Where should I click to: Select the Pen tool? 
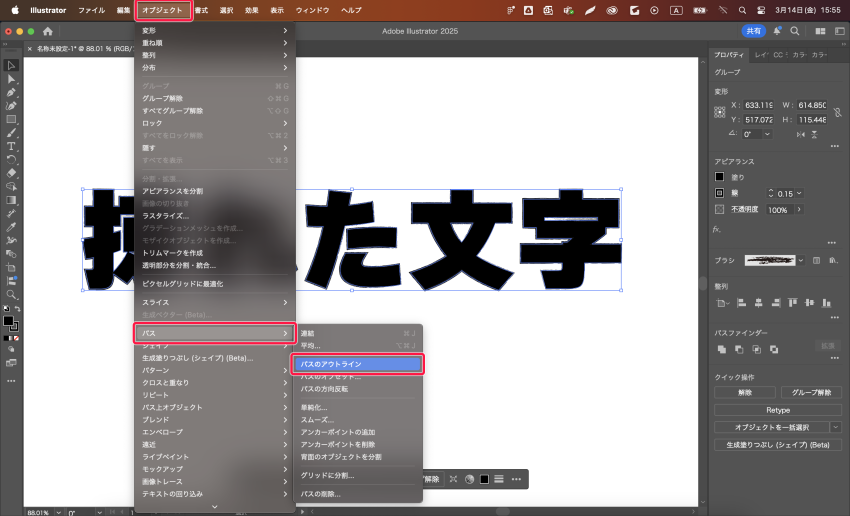point(12,92)
